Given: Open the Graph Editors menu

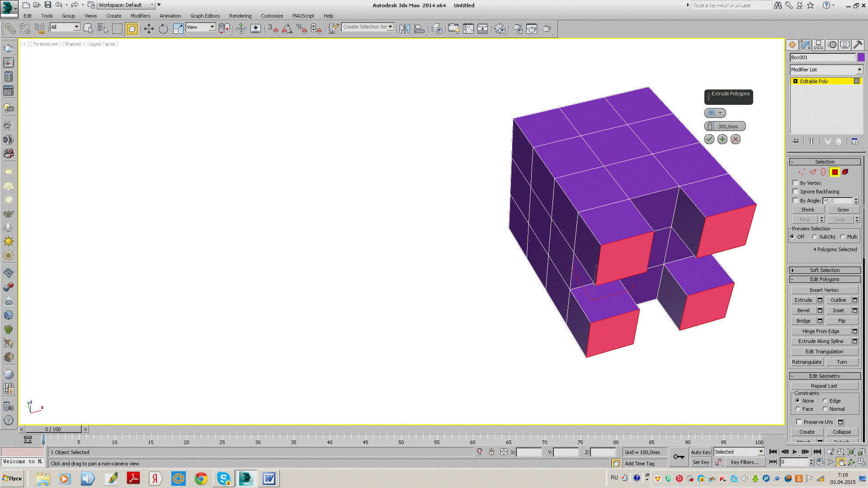Looking at the screenshot, I should (205, 16).
